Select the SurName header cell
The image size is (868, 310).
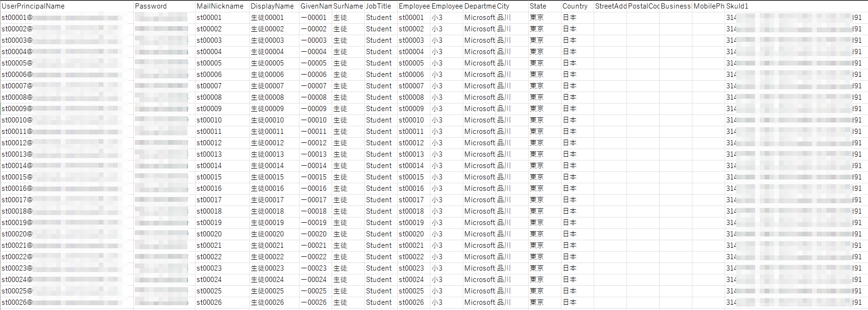coord(348,6)
